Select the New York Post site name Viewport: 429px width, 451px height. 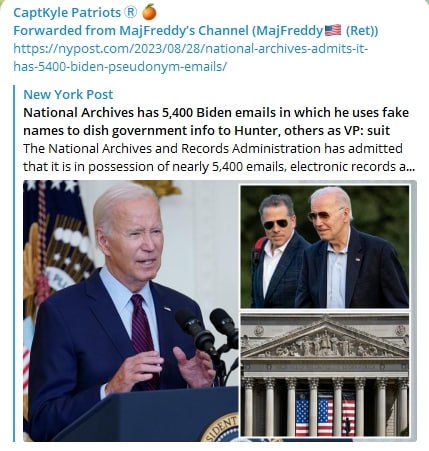[68, 95]
